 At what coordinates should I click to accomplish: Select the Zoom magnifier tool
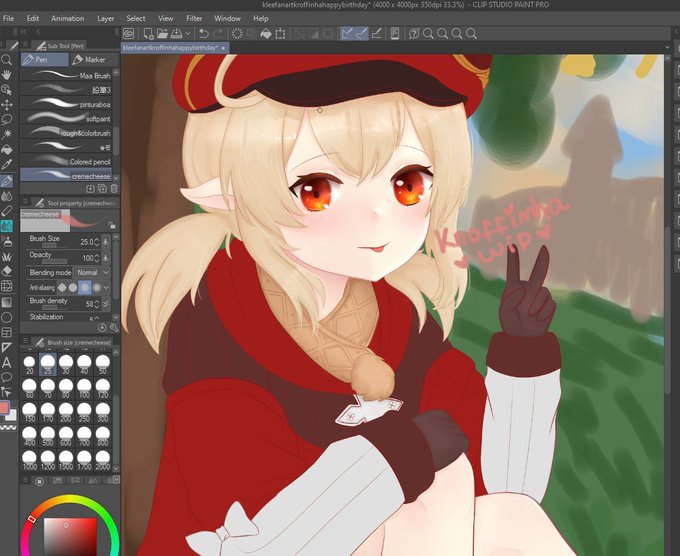click(7, 60)
